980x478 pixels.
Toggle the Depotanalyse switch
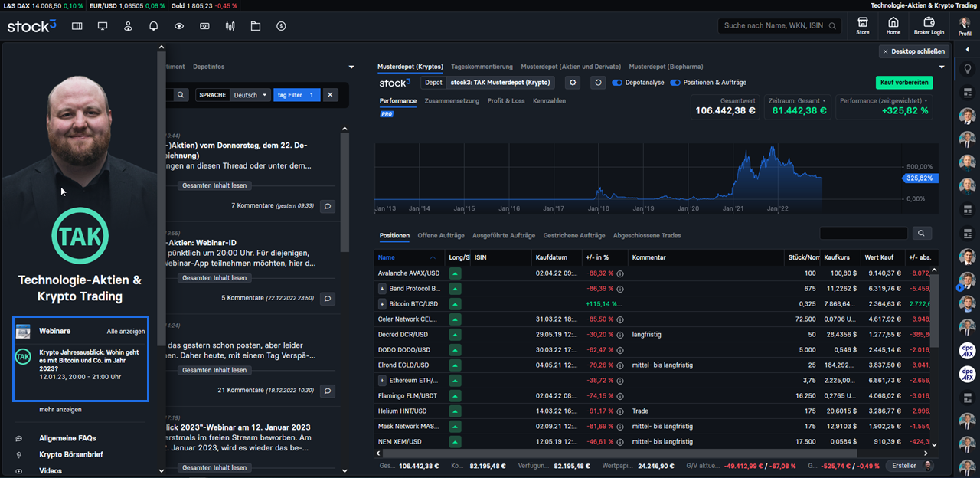click(617, 83)
